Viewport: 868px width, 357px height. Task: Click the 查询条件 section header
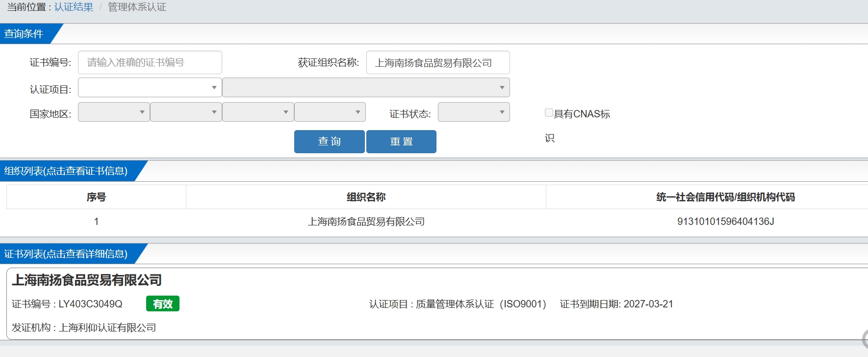click(24, 34)
